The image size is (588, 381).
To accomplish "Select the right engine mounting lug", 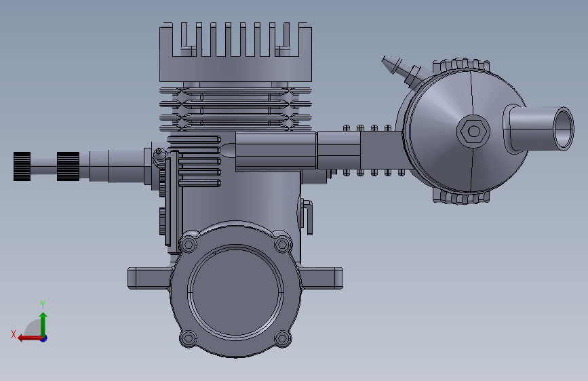I will pyautogui.click(x=321, y=278).
